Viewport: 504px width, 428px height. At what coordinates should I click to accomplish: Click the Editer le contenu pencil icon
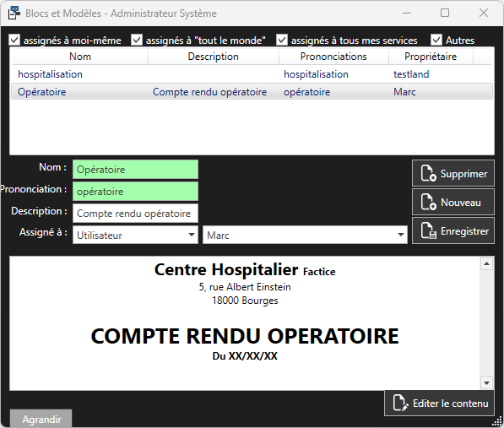tap(400, 403)
